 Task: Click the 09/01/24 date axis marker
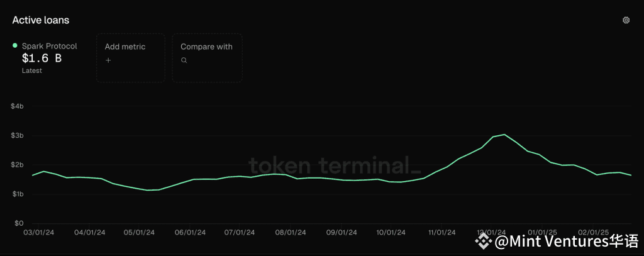(x=341, y=233)
